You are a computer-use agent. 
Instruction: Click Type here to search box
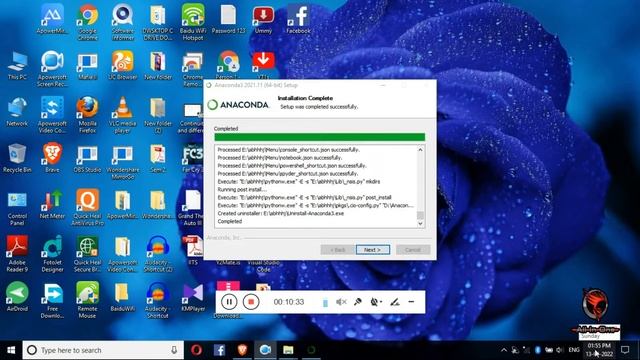[103, 350]
